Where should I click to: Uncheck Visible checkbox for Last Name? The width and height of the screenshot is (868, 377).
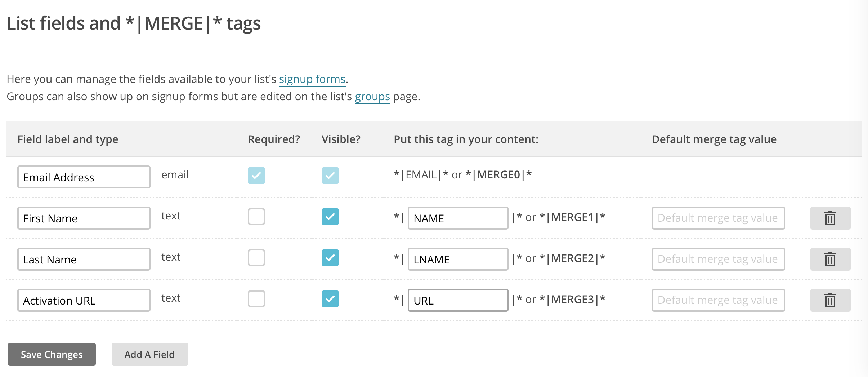[330, 258]
